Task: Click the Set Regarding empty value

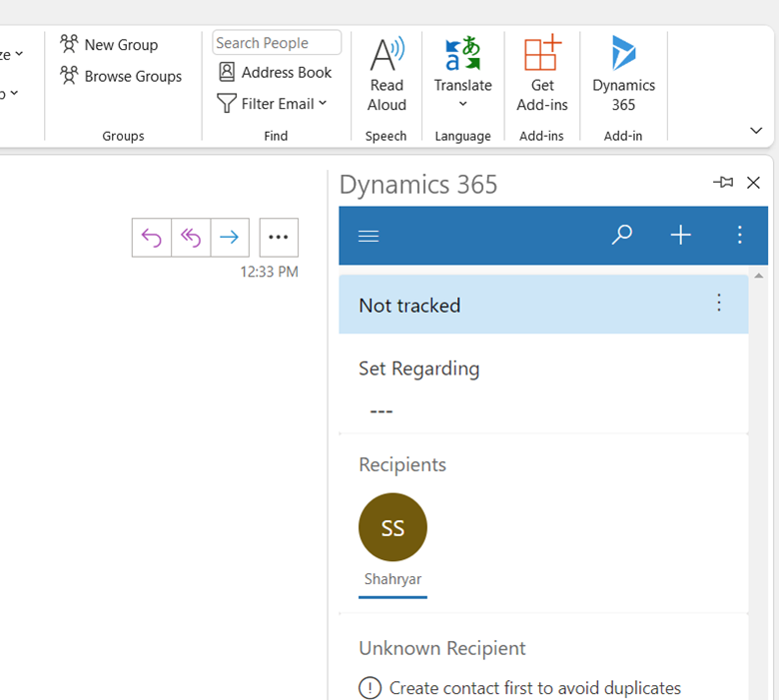Action: tap(382, 411)
